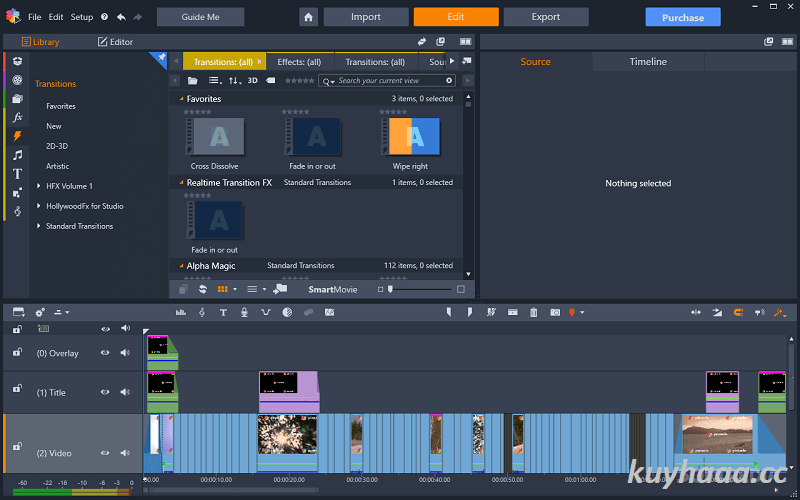Lock the Video track
This screenshot has width=800, height=500.
point(17,446)
